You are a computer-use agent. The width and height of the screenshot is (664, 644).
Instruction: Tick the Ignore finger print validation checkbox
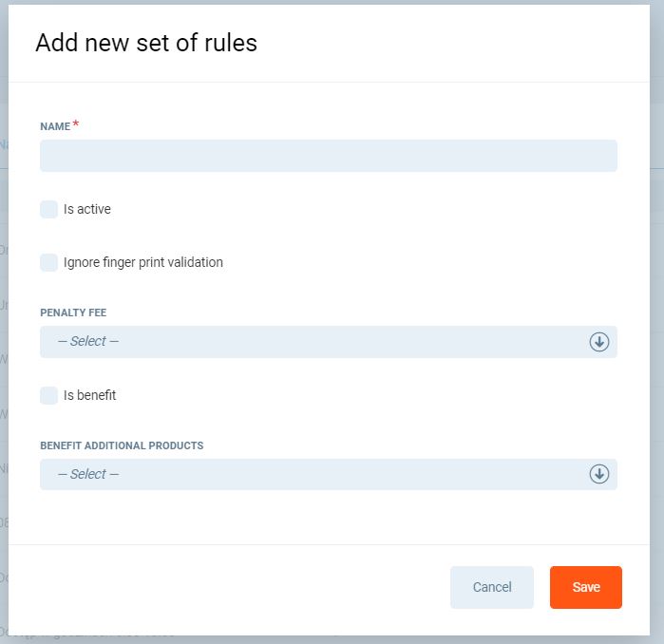(49, 262)
